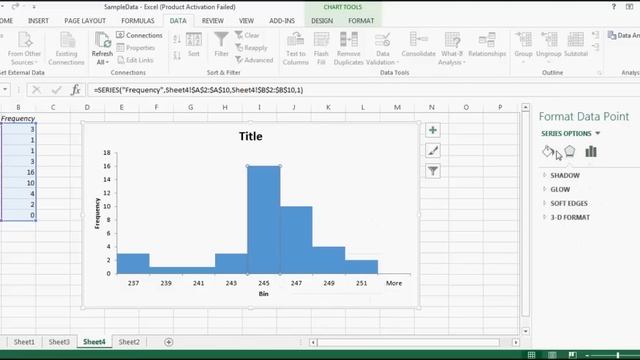Select the DATA ribbon tab
The height and width of the screenshot is (360, 640).
coord(178,20)
